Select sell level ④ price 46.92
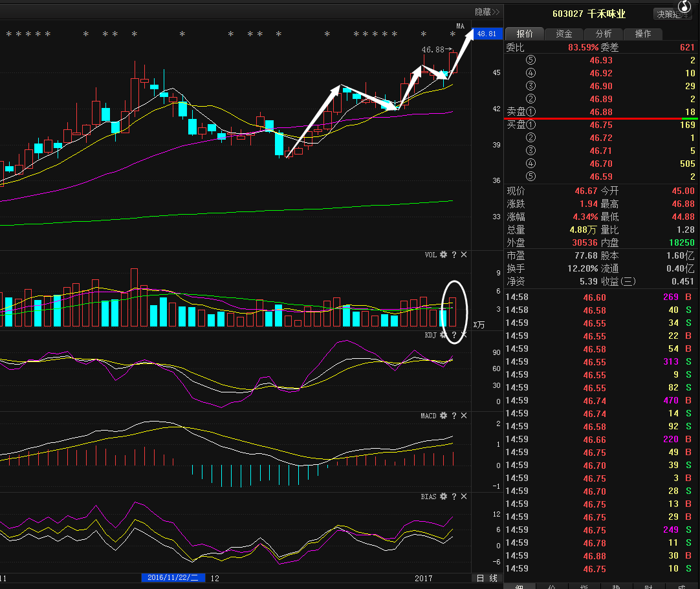This screenshot has height=589, width=700. click(601, 73)
